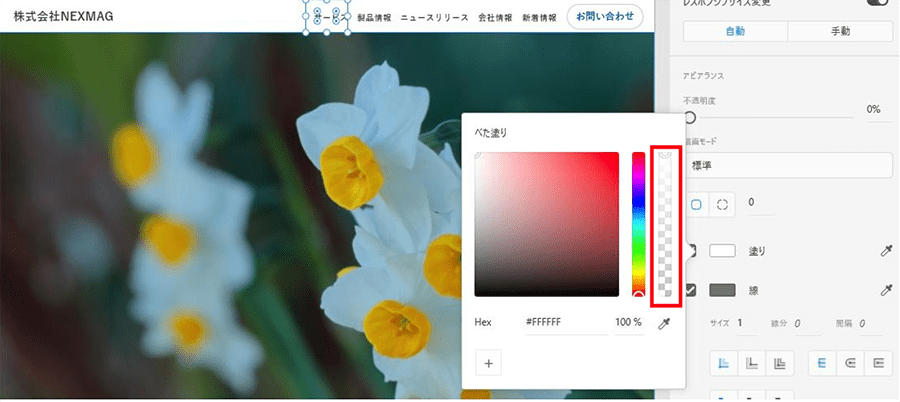Select butt cap stroke end icon

click(822, 363)
